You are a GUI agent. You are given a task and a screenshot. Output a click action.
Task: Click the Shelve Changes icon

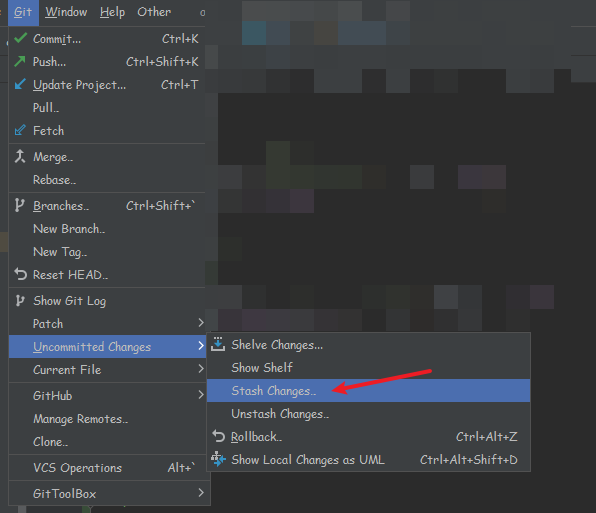pyautogui.click(x=218, y=344)
